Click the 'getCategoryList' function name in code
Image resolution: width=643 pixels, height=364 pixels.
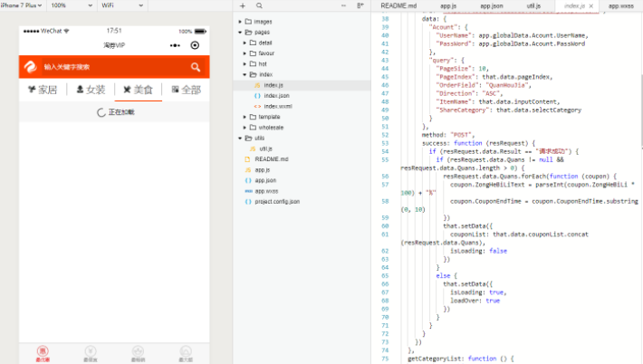[x=436, y=359]
